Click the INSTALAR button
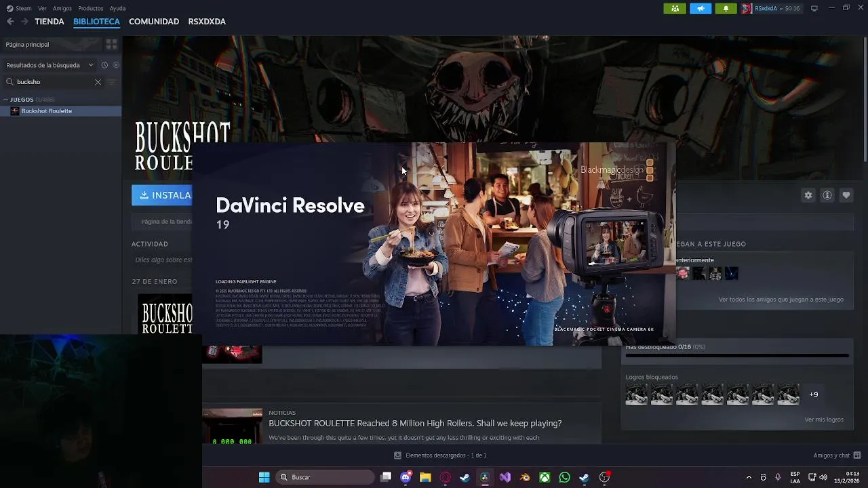Viewport: 868px width, 488px height. coord(162,195)
